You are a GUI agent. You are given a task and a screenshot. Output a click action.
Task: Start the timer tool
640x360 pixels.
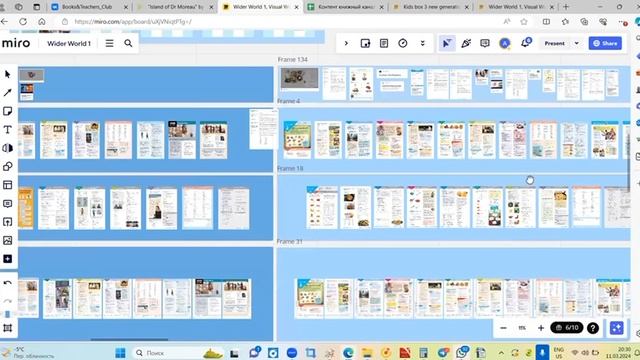pos(403,43)
